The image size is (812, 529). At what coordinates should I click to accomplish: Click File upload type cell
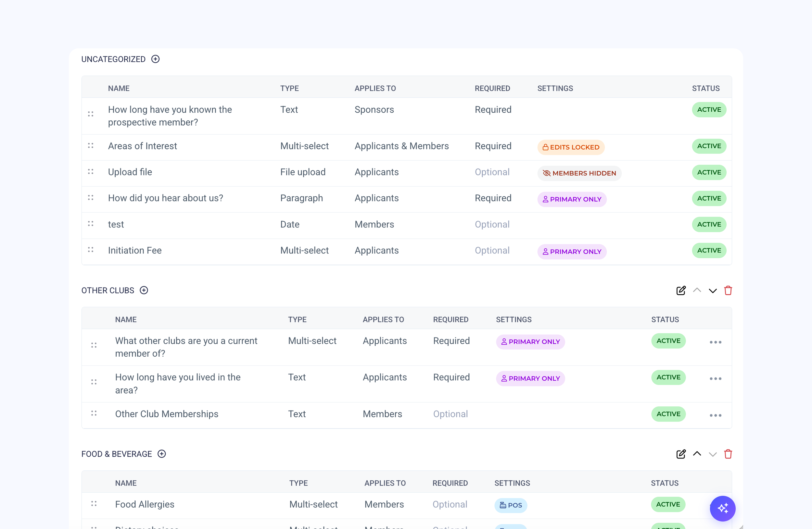pyautogui.click(x=303, y=172)
